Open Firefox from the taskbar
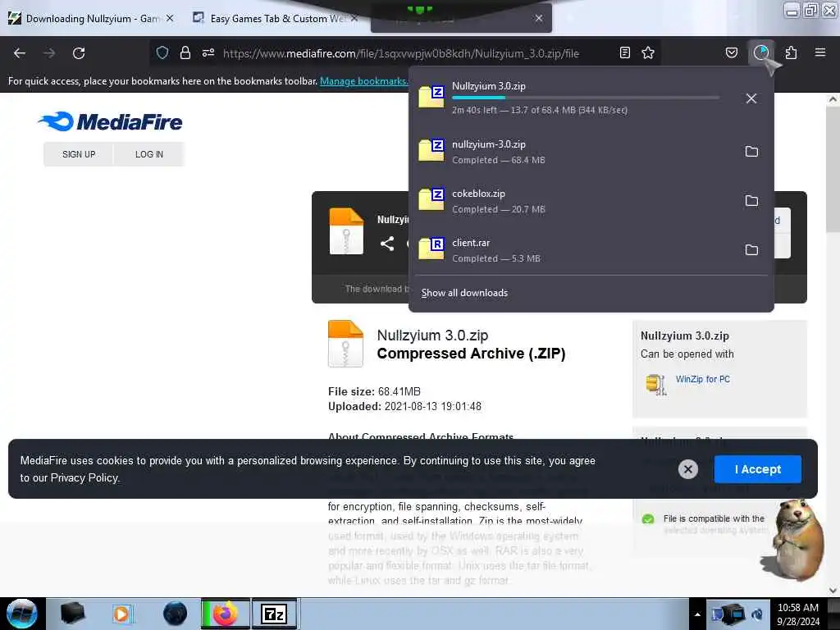 226,614
